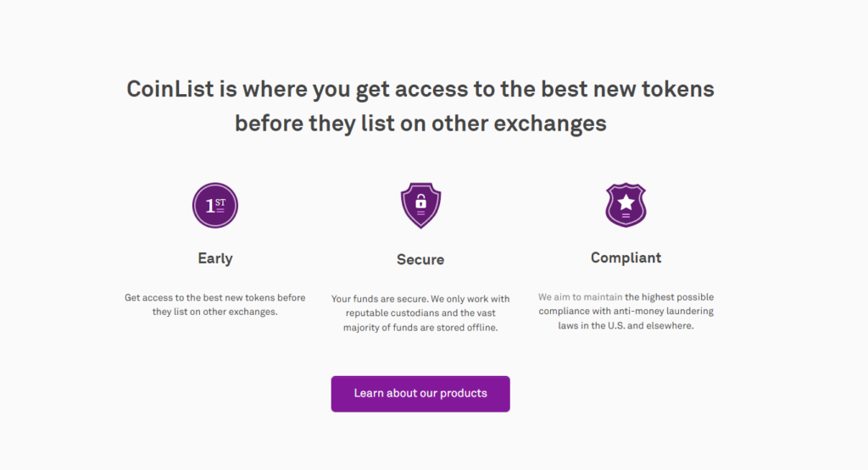Click headline line 'before they list on other exchanges'
868x470 pixels.
coord(420,123)
